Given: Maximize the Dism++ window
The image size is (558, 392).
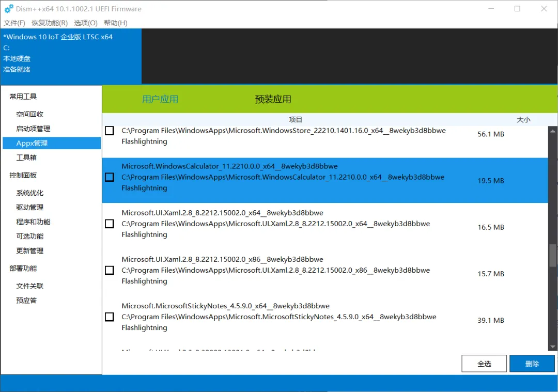Looking at the screenshot, I should [517, 9].
